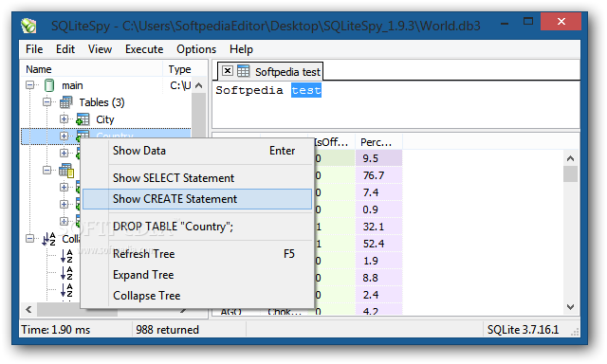Click the Tables group icon
The height and width of the screenshot is (364, 607).
pyautogui.click(x=65, y=102)
